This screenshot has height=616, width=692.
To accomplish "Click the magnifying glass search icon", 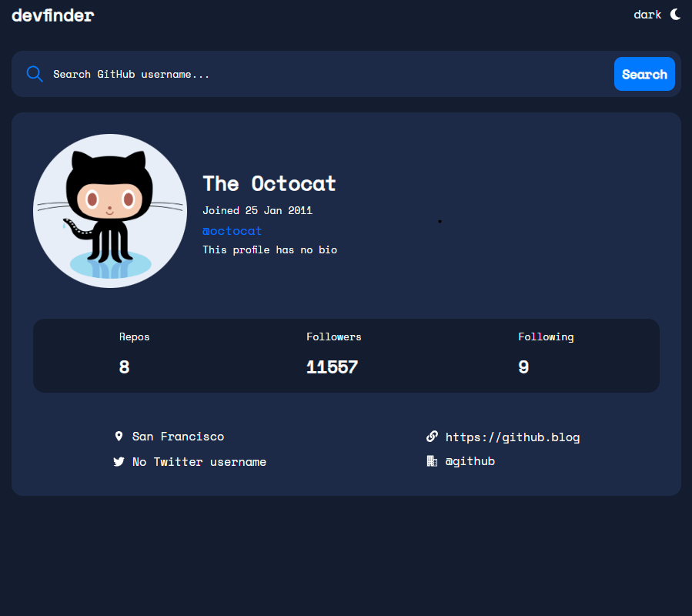I will 35,74.
